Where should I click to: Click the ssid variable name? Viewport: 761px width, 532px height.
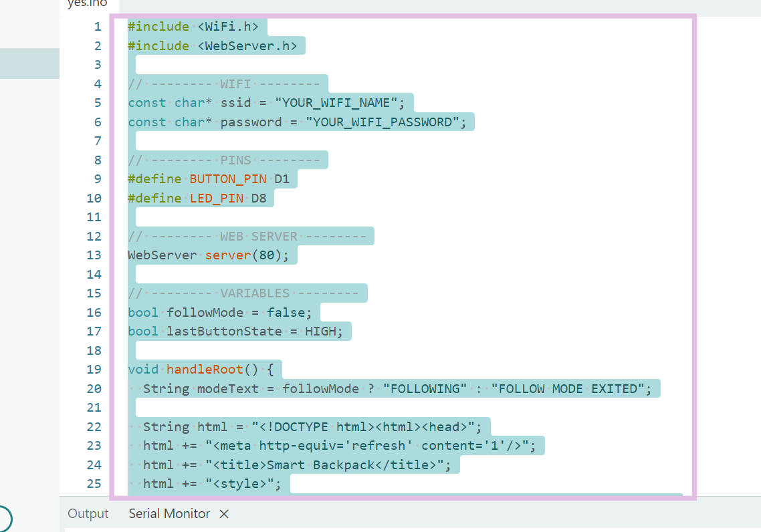point(235,103)
